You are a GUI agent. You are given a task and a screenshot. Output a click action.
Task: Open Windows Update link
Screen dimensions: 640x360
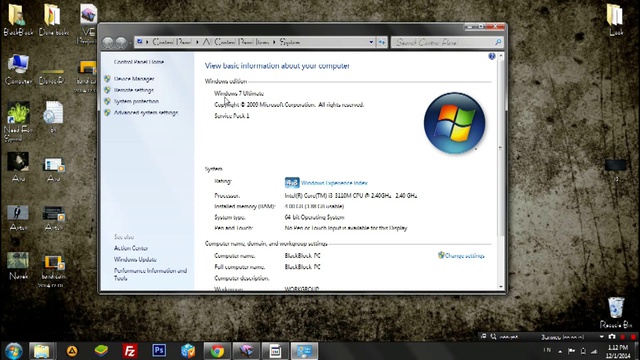[135, 260]
